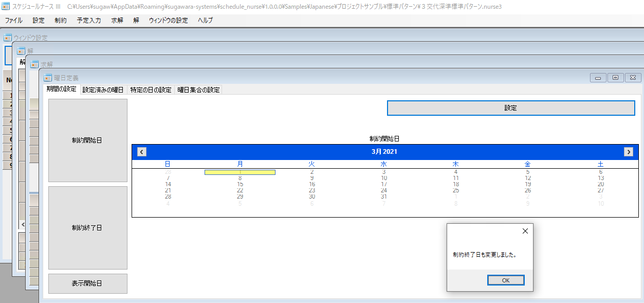Image resolution: width=644 pixels, height=303 pixels.
Task: Click the 解 window title icon
Action: pyautogui.click(x=21, y=51)
